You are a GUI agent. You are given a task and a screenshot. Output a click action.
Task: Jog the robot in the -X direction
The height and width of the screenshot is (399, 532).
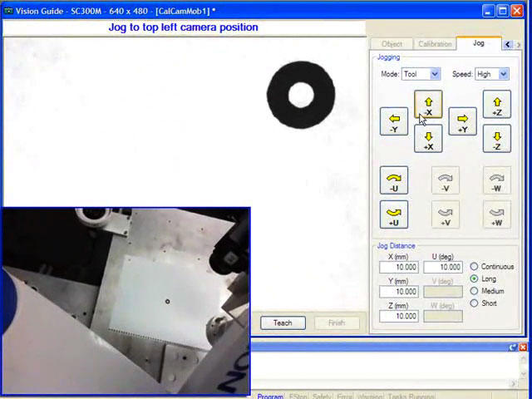tap(428, 104)
